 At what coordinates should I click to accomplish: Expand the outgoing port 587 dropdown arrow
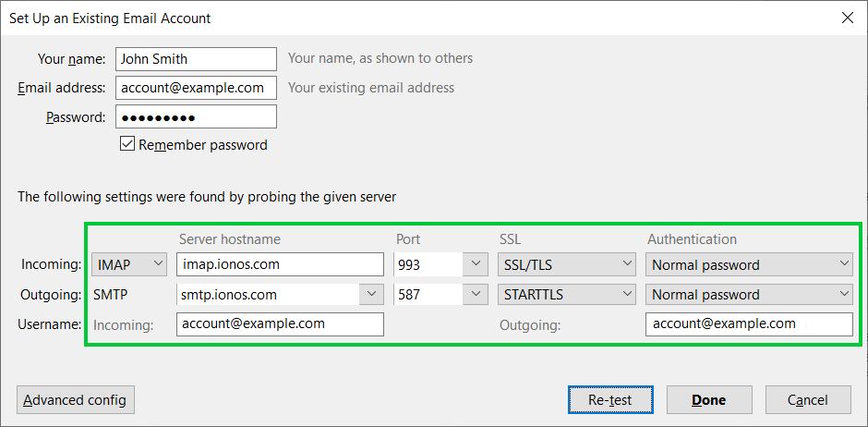click(476, 294)
